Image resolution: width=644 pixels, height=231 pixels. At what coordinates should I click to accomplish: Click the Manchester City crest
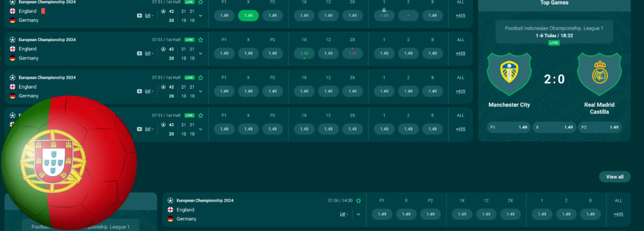(509, 73)
